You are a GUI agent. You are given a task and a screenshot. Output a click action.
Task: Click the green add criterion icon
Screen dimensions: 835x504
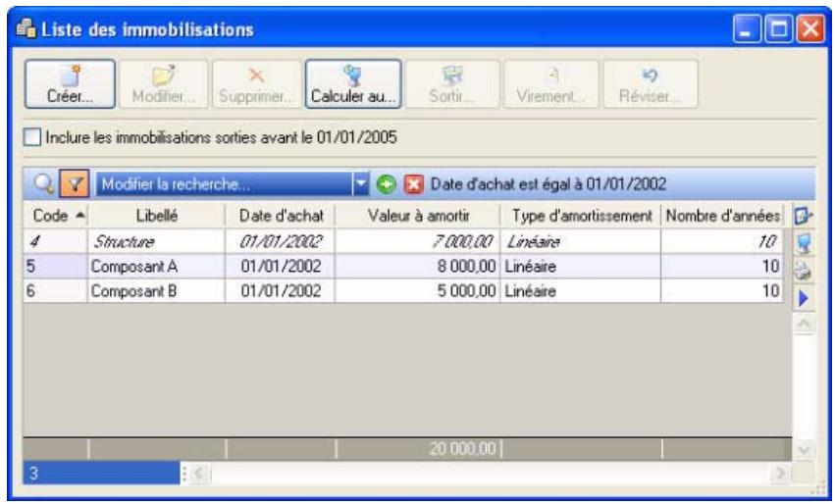tap(386, 184)
